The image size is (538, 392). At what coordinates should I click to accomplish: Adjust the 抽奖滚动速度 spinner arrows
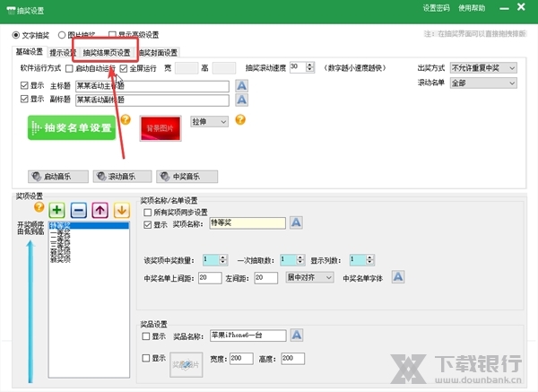pos(310,67)
